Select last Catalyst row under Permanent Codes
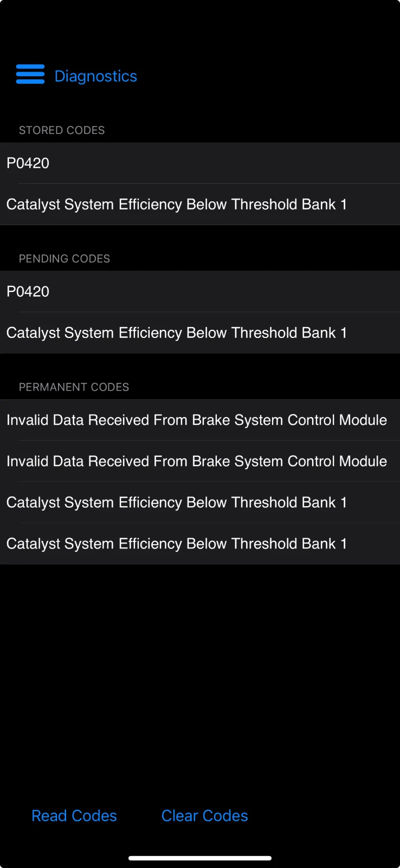 (200, 544)
